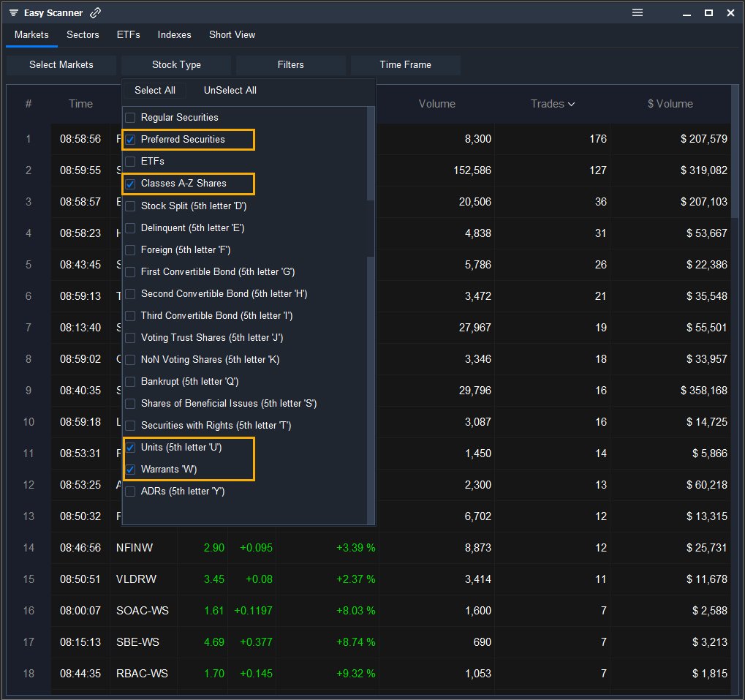745x700 pixels.
Task: Enable ADRs (5th letter 'Y')
Action: [130, 491]
